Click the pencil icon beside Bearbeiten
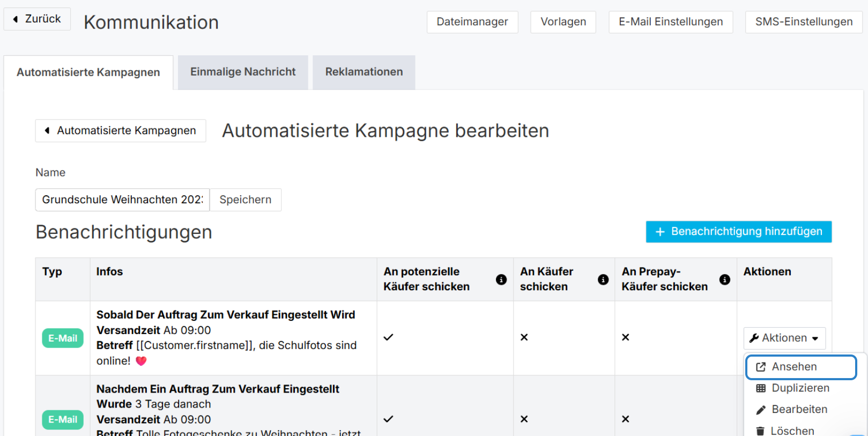This screenshot has height=436, width=868. point(761,410)
